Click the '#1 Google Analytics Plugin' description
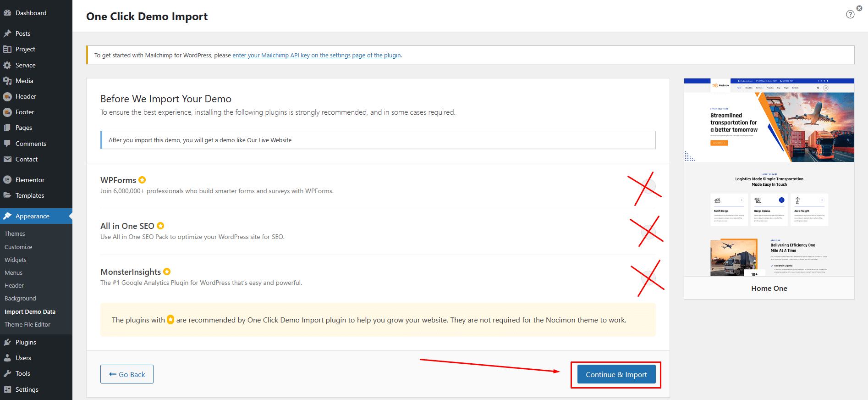 pos(201,283)
